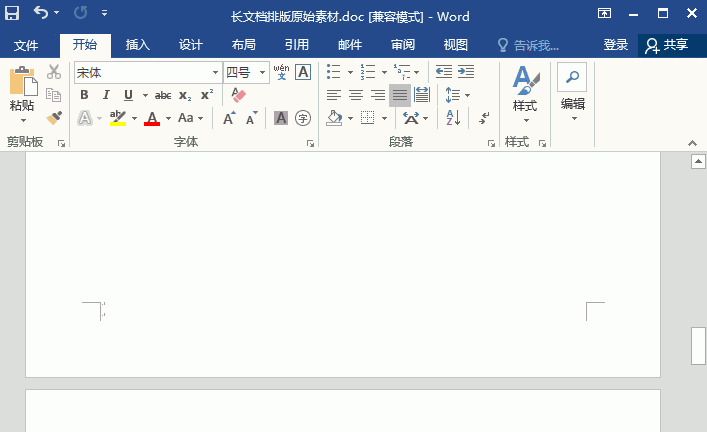
Task: Toggle show/hide paragraph marks
Action: tap(485, 118)
